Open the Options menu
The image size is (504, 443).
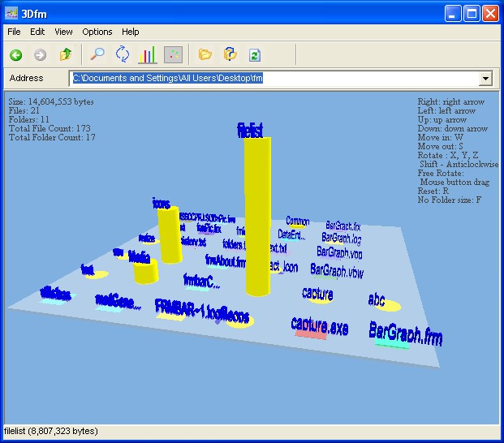click(97, 32)
